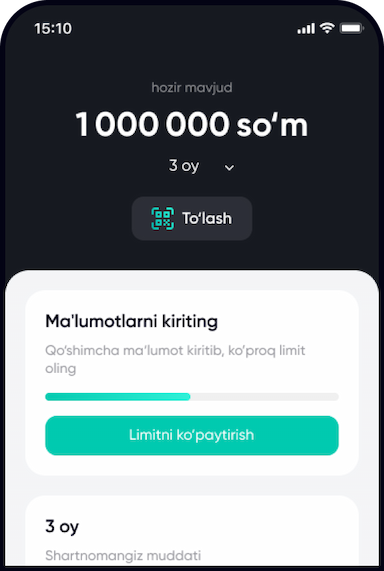
Task: Tap the Ma'lumotlarni kiriting card background
Action: pos(192,383)
